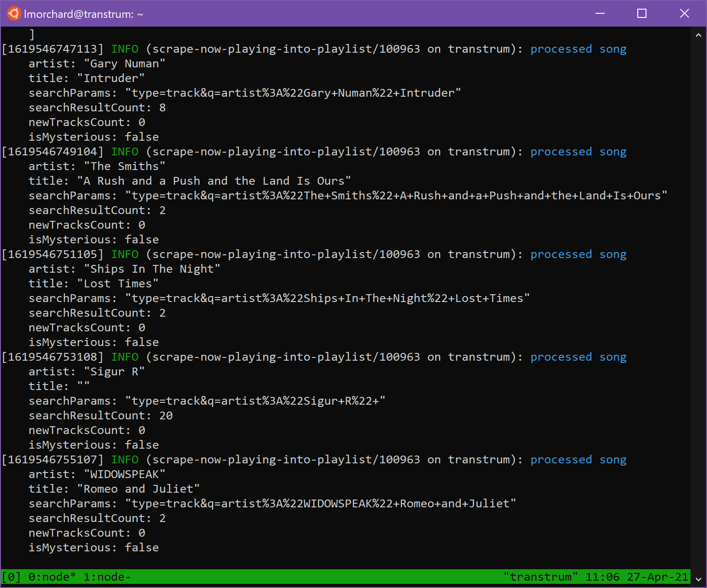This screenshot has width=707, height=588.
Task: Click searchParams line for Sigur R
Action: coord(207,401)
